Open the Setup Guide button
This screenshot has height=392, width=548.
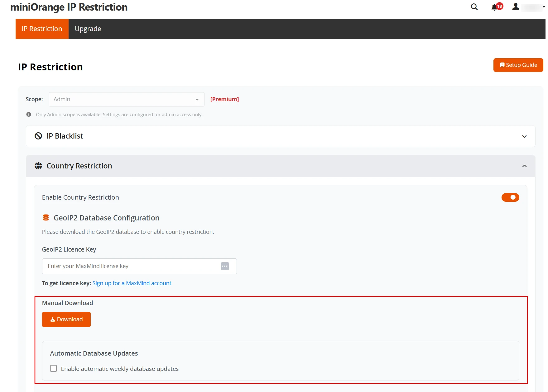click(518, 65)
